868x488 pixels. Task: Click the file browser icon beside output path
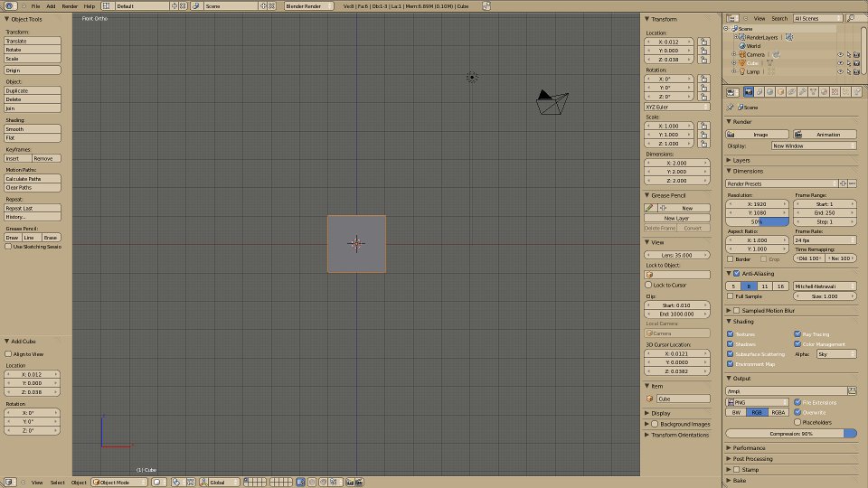click(852, 390)
